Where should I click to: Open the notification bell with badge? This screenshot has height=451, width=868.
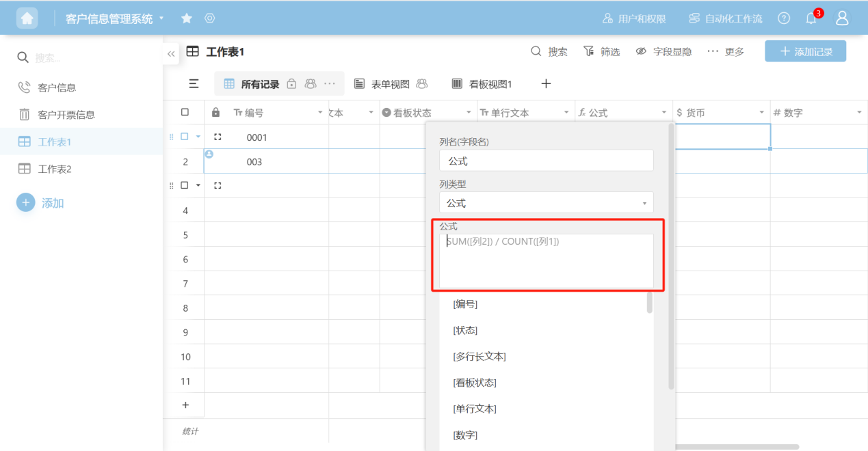811,18
